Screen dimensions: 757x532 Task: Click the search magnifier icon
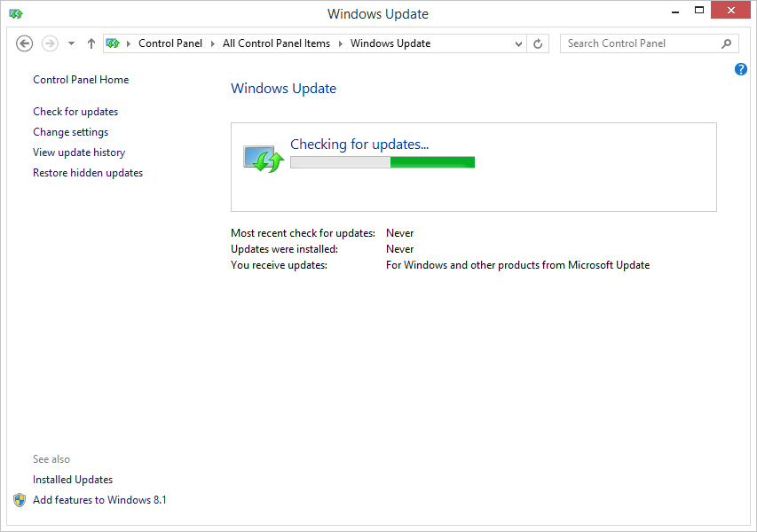[x=726, y=44]
